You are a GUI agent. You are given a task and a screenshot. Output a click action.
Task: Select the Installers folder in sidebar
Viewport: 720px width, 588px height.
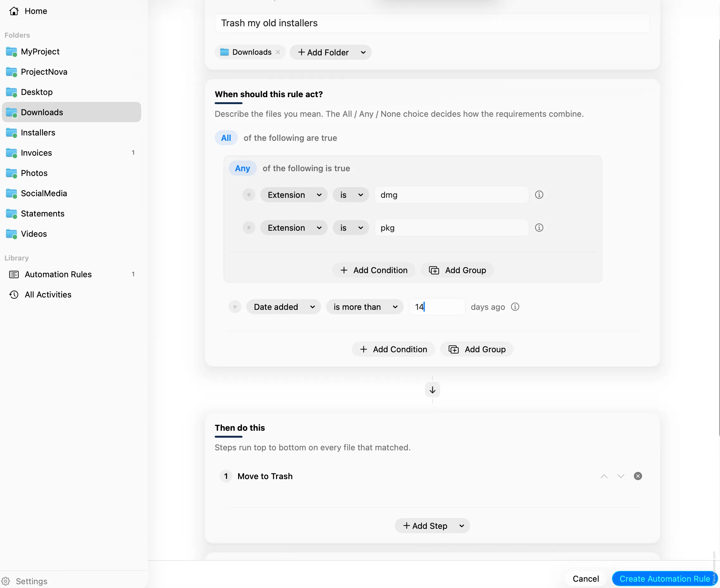72,132
